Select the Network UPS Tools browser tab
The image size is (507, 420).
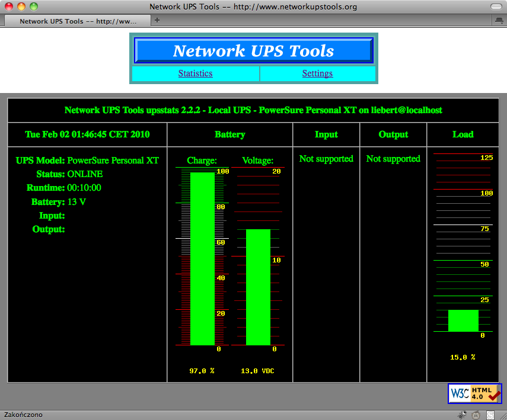click(78, 21)
